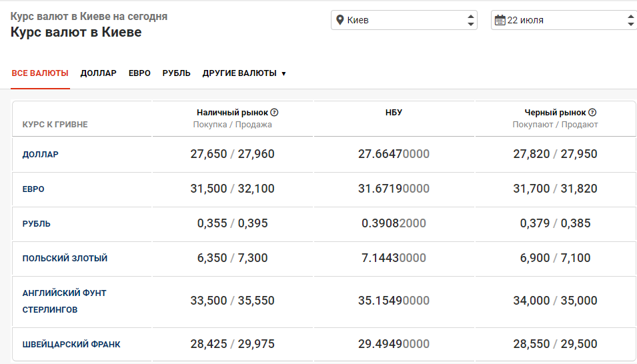Click the location pin icon next to Киев
Screen dimensions: 637x364
pos(340,20)
